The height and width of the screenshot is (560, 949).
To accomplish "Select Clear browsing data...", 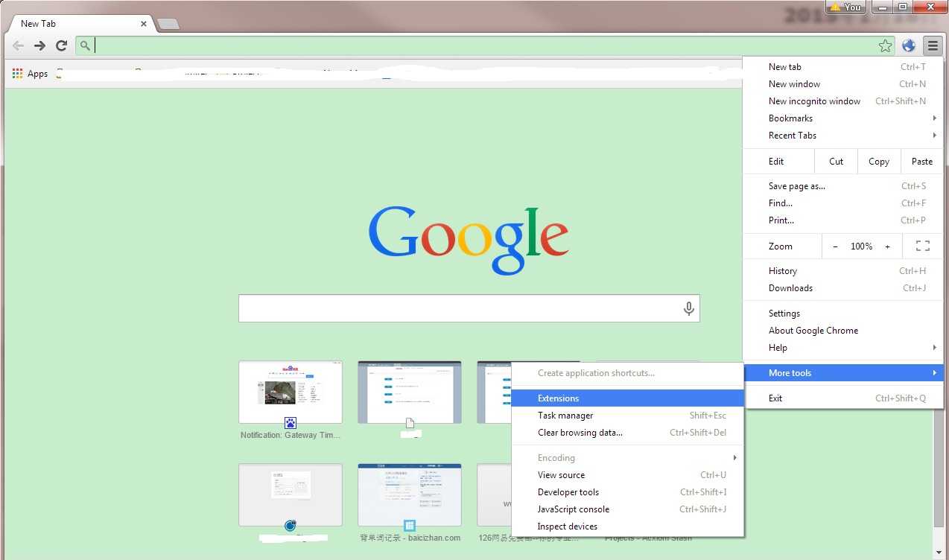I will pyautogui.click(x=628, y=433).
